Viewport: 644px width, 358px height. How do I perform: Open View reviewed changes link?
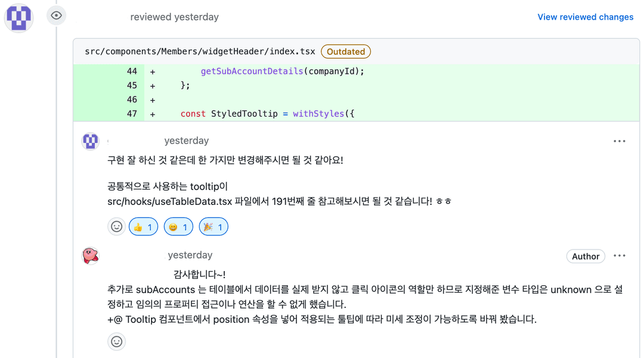(586, 17)
